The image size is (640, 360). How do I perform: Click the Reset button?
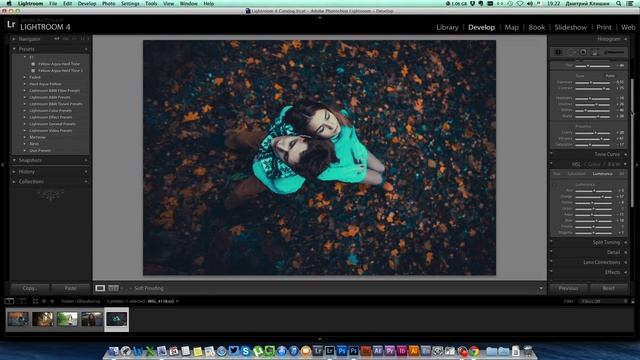point(608,288)
